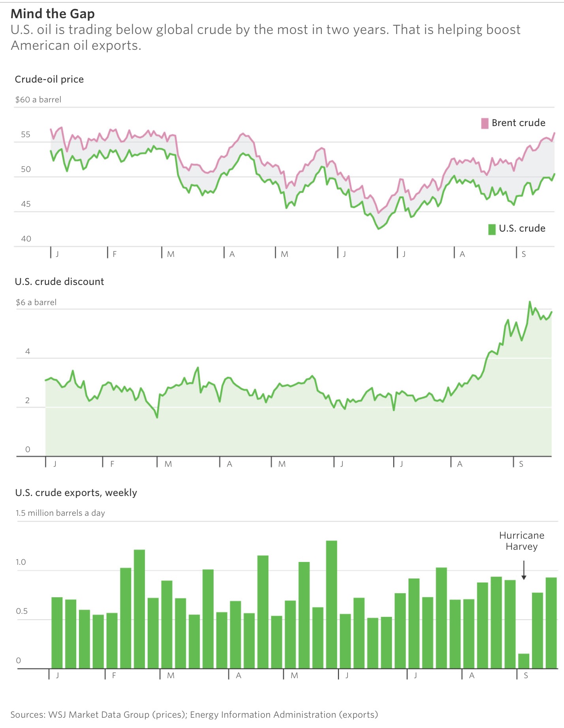Click the green U.S. crude legend swatch
This screenshot has width=564, height=728.
[492, 229]
